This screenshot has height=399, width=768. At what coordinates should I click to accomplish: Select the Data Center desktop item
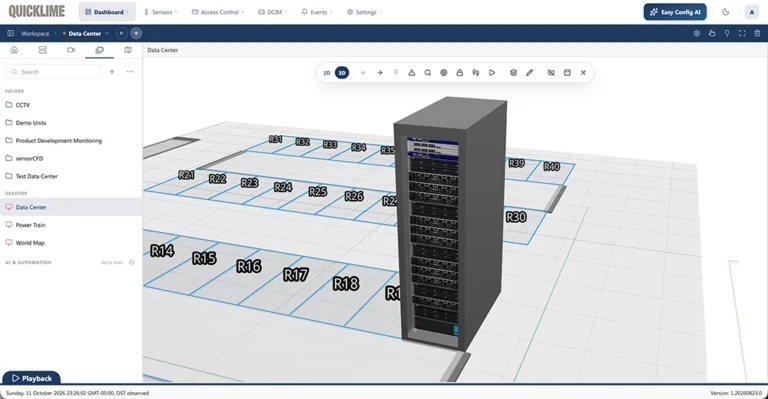[71, 207]
